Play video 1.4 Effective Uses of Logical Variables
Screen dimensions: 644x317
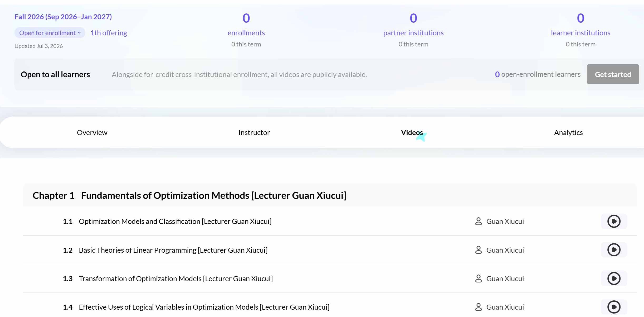point(614,307)
